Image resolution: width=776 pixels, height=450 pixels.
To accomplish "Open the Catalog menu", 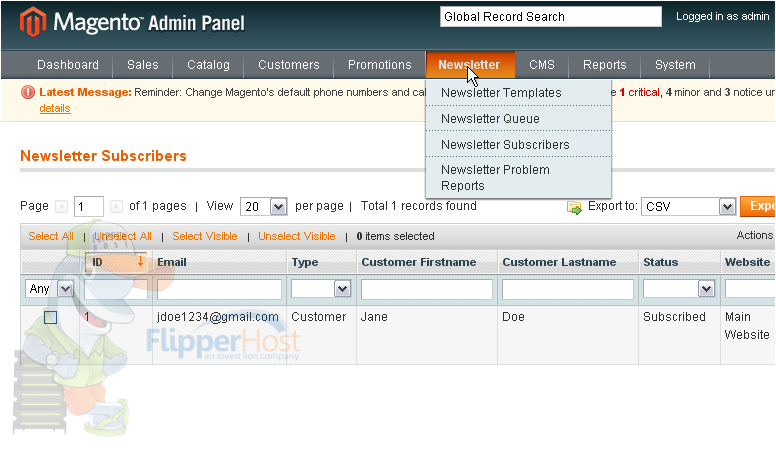I will [208, 65].
